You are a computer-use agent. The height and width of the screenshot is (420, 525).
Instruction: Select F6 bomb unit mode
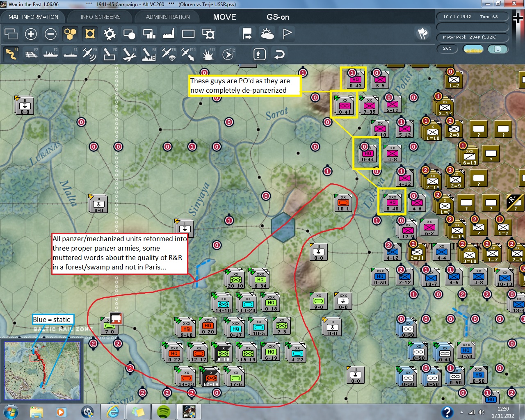(x=110, y=54)
